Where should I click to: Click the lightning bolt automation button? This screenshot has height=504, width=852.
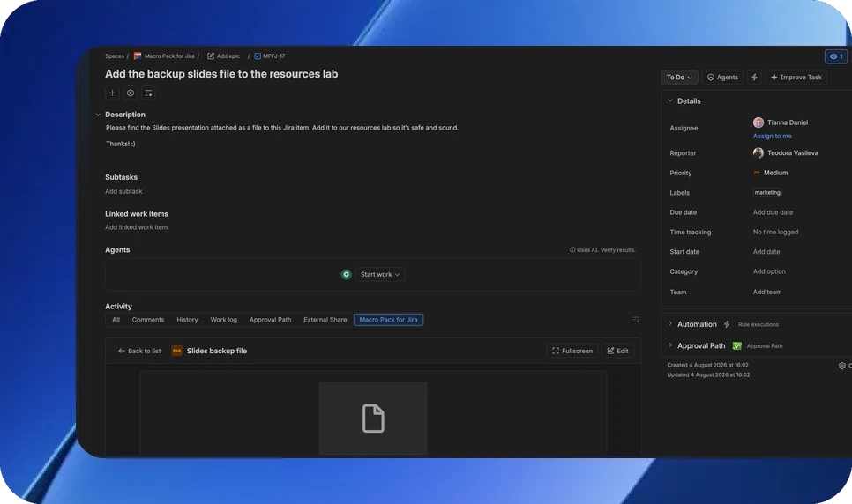(x=754, y=78)
